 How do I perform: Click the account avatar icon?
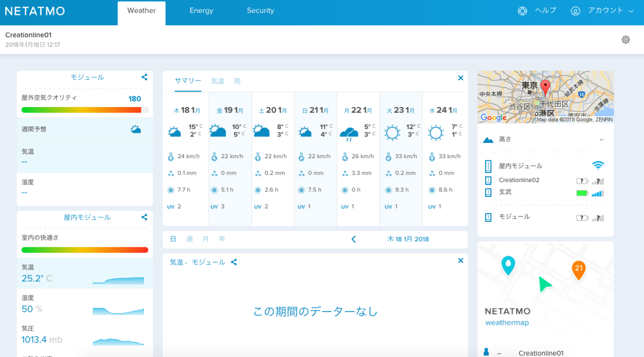576,11
